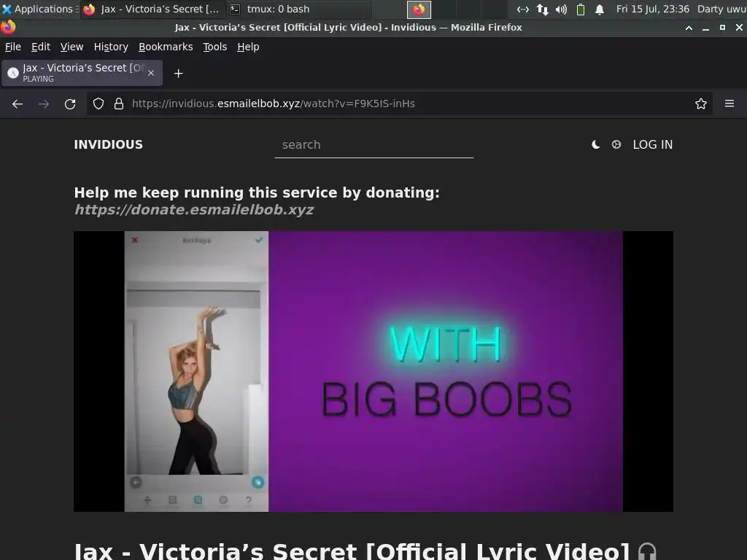747x560 pixels.
Task: View site security via padlock icon
Action: pyautogui.click(x=119, y=104)
